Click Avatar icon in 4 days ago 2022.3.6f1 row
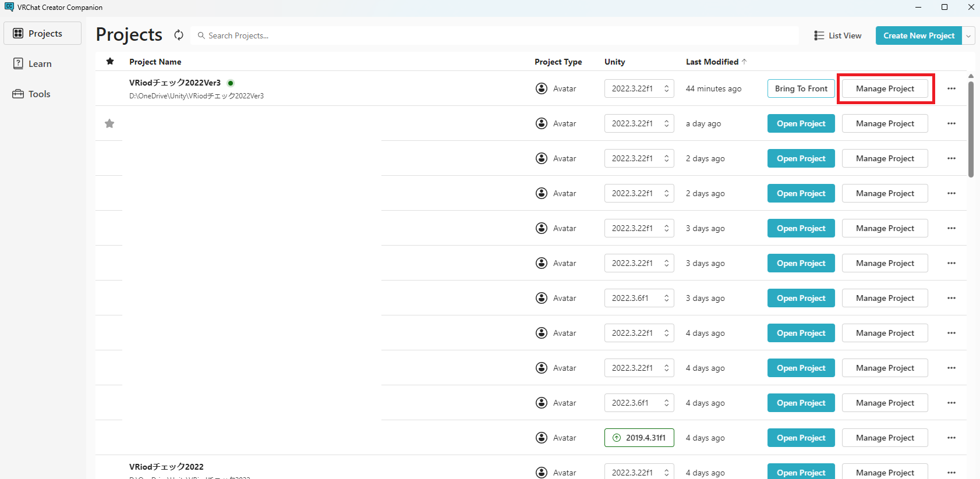Image resolution: width=980 pixels, height=479 pixels. coord(542,403)
